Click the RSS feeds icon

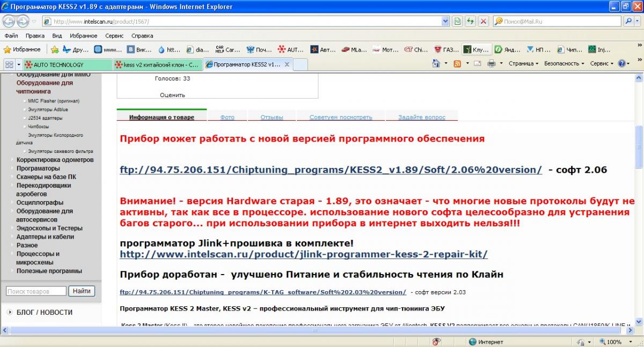click(457, 63)
